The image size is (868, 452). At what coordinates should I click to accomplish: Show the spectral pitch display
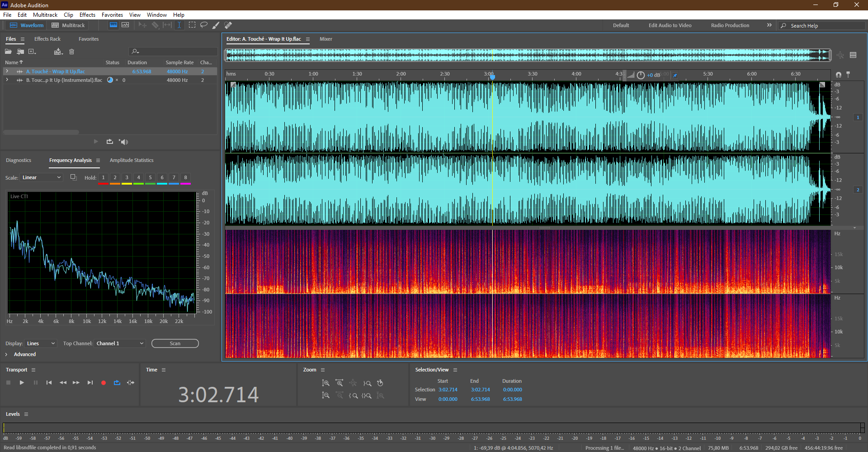[x=125, y=25]
